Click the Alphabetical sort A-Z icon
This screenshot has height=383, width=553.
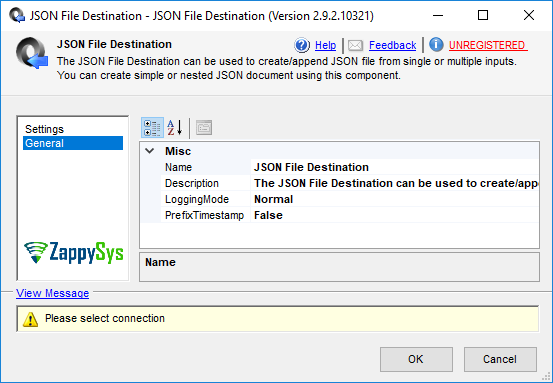[x=175, y=128]
